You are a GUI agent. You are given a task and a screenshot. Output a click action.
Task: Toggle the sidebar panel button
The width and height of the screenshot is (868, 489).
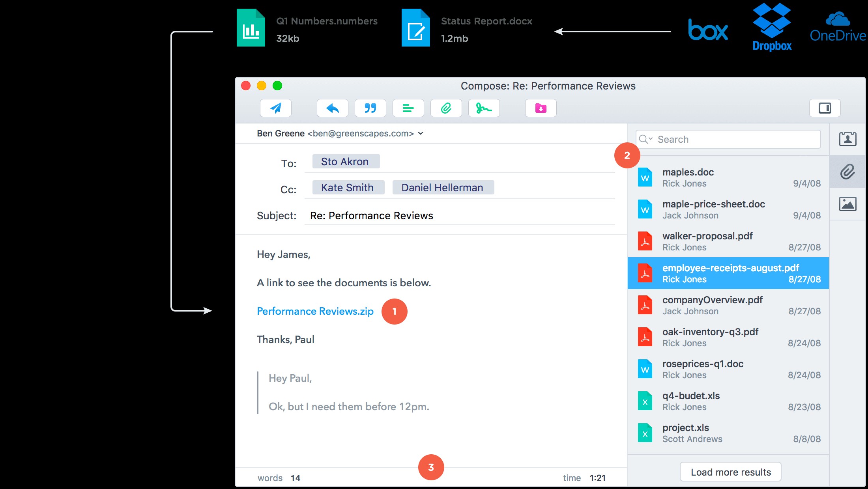[825, 108]
